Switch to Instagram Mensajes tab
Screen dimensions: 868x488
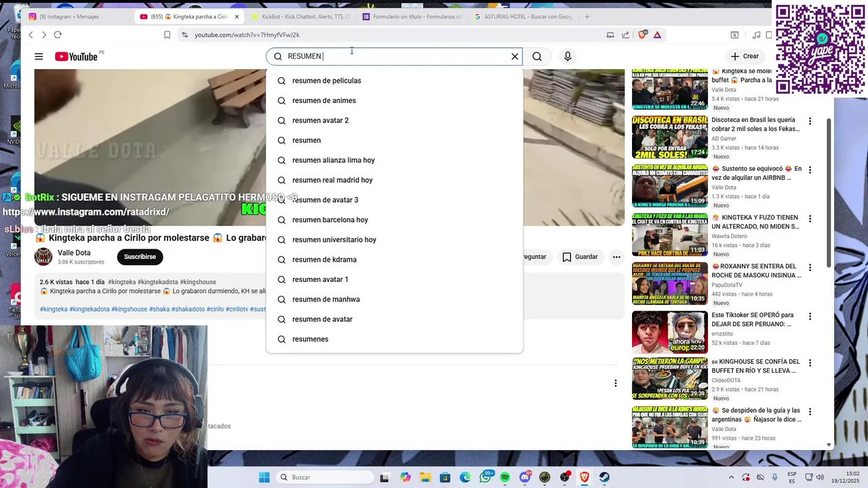pos(76,16)
